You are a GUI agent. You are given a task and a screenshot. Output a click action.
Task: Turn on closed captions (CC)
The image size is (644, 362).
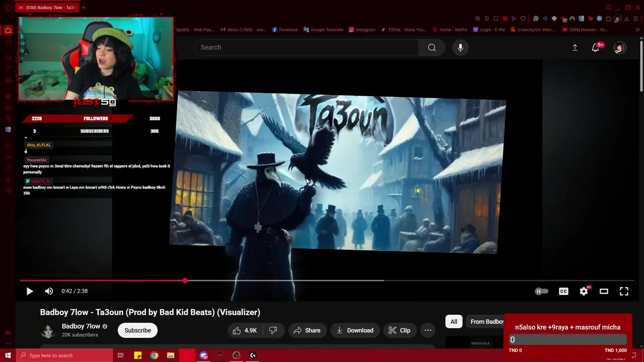(563, 291)
